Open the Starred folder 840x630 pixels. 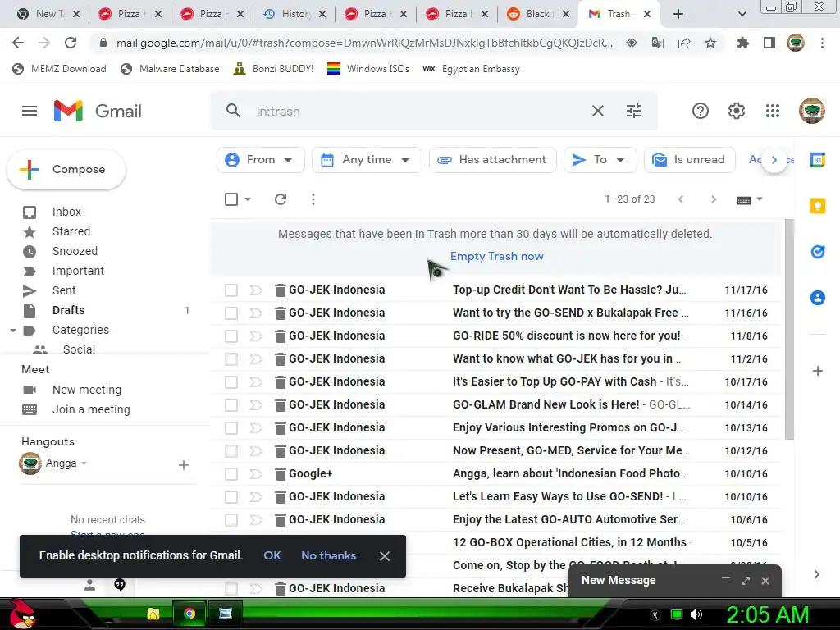click(71, 231)
